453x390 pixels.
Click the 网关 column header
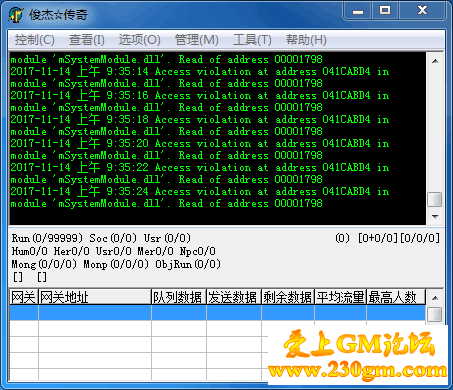pyautogui.click(x=24, y=297)
